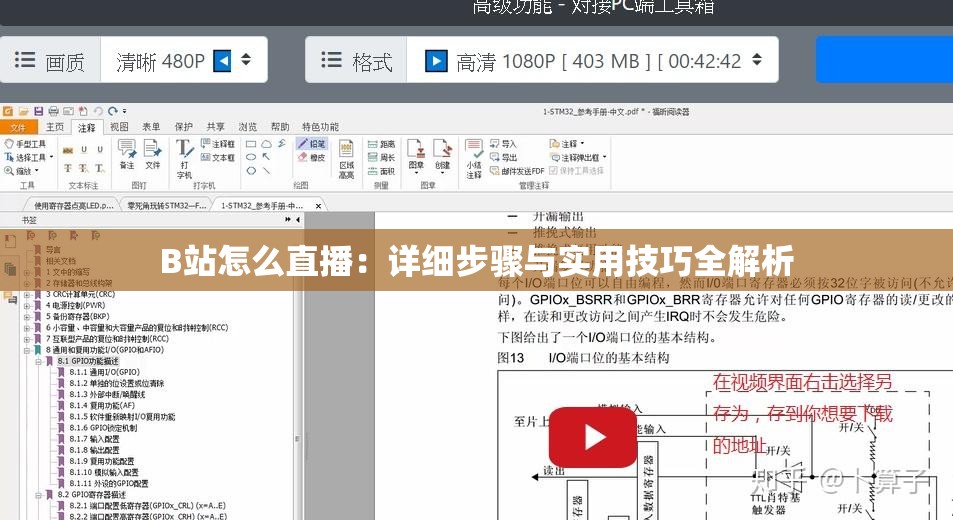
Task: Select the highlight text markup icon
Action: tap(68, 150)
